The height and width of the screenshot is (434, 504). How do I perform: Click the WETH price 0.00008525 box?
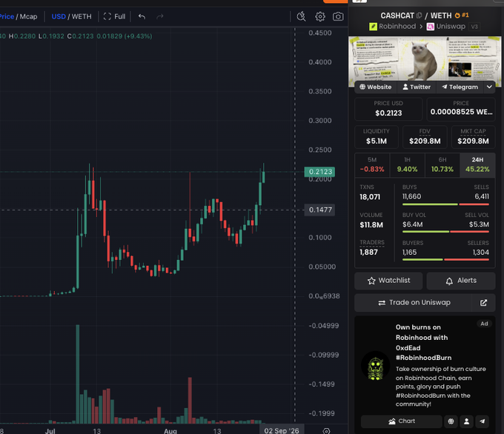pyautogui.click(x=461, y=109)
